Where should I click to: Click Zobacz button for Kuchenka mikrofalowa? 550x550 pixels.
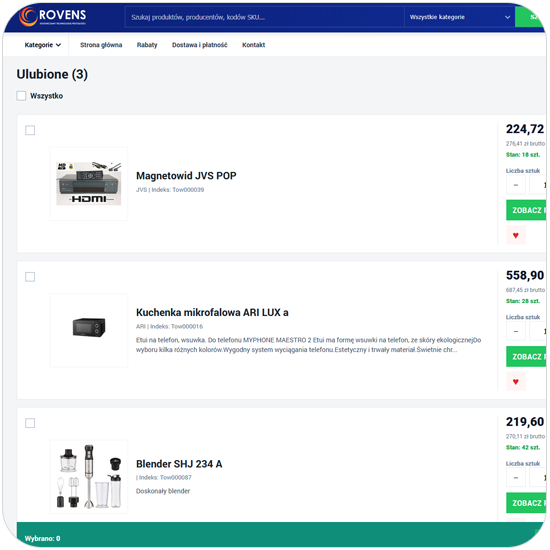(526, 356)
